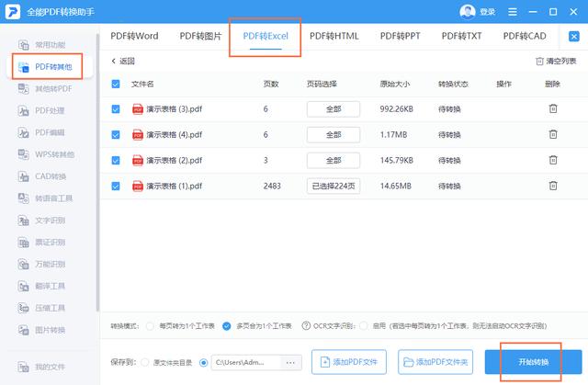The height and width of the screenshot is (385, 588).
Task: Click the 开始转换 button
Action: (540, 362)
